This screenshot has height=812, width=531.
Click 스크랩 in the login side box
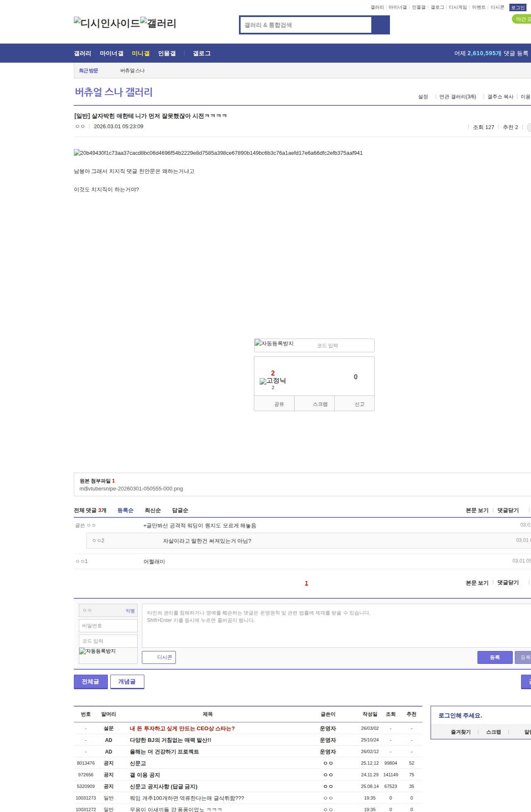pos(493,732)
